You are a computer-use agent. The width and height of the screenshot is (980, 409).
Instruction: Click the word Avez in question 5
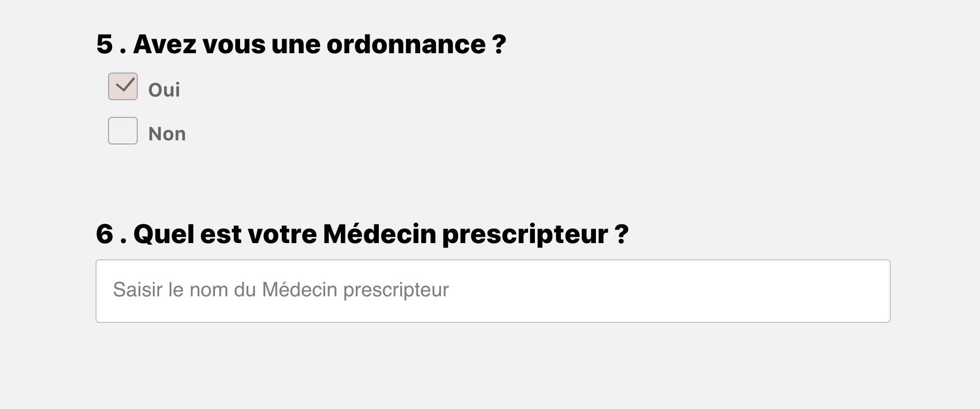pos(164,44)
